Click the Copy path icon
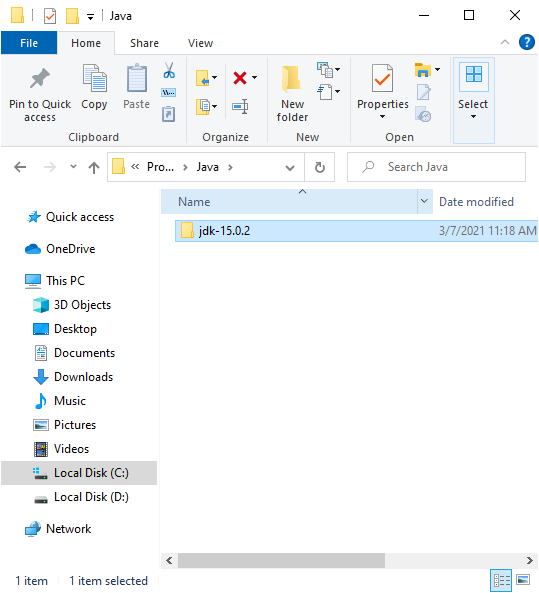Screen dimensions: 539x593 [169, 92]
